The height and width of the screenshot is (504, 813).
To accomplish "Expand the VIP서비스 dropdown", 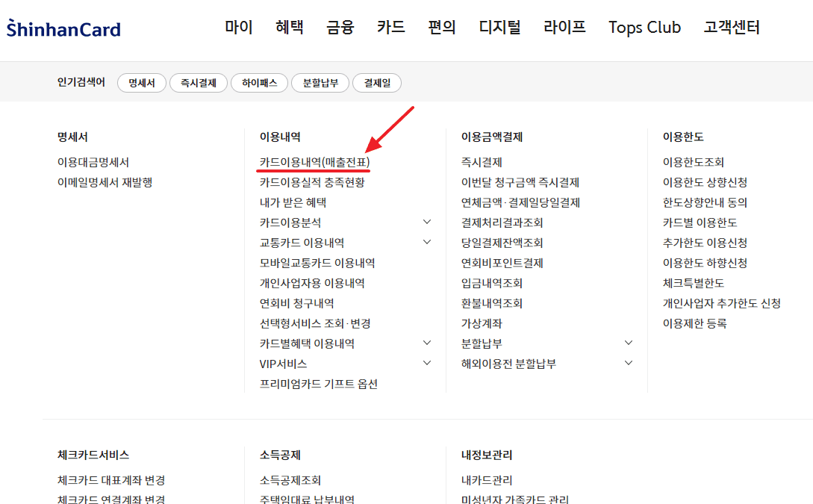I will click(426, 362).
